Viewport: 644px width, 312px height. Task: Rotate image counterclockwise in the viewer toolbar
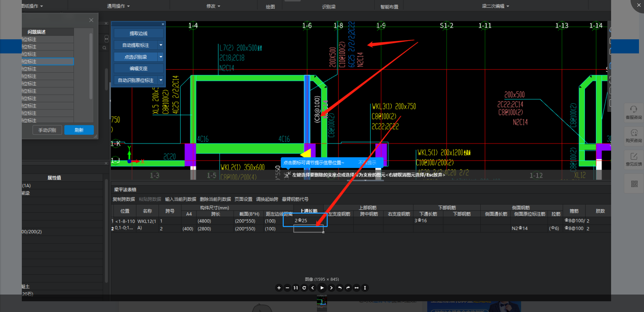click(340, 288)
